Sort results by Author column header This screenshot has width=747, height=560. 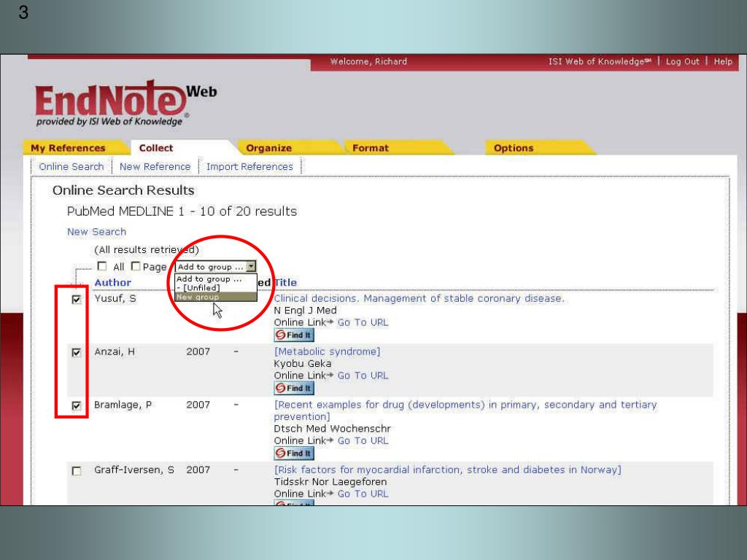coord(112,282)
